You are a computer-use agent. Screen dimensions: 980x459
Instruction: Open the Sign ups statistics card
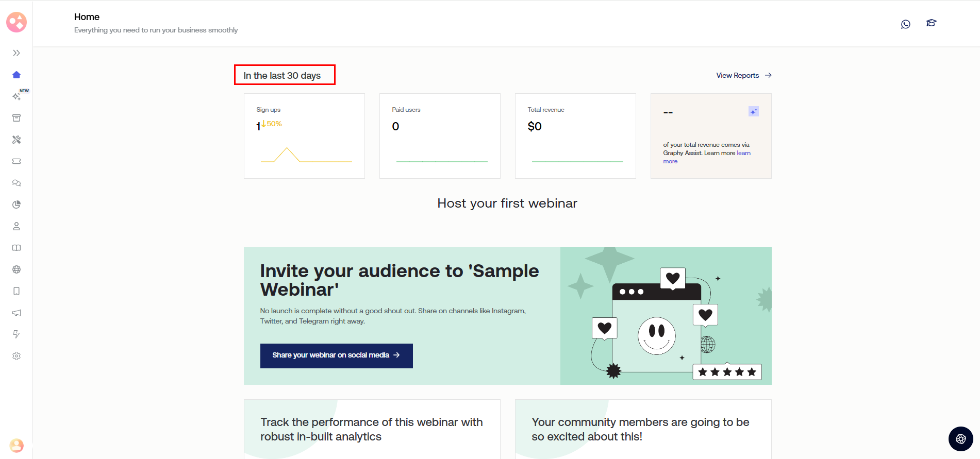304,136
